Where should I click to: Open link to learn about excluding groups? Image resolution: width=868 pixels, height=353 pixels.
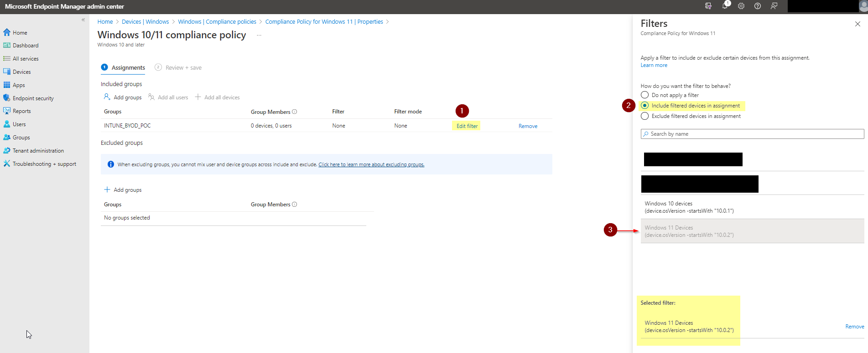pos(371,164)
